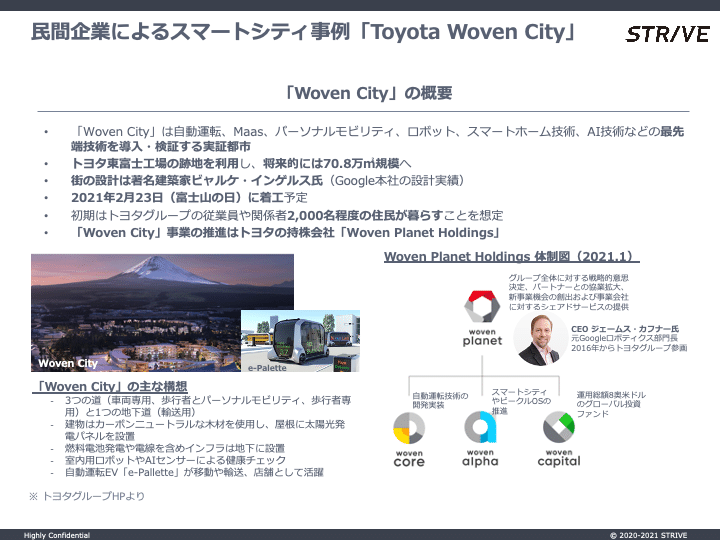Click the first bullet about 最先端技術を導入
Image resolution: width=720 pixels, height=540 pixels.
click(377, 139)
